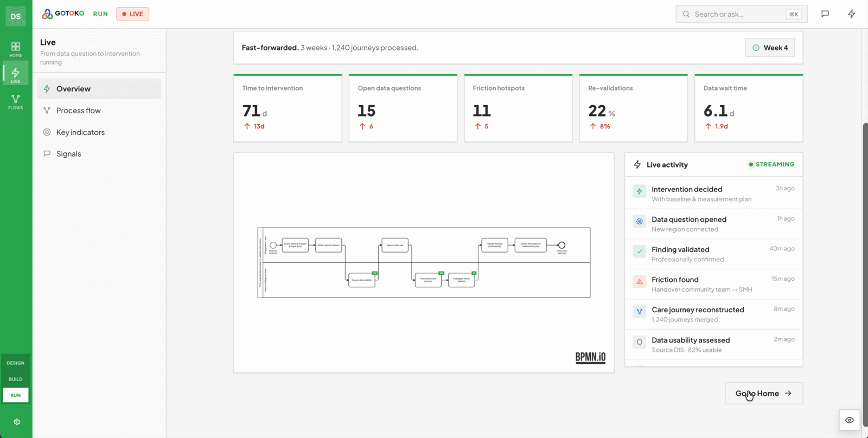The width and height of the screenshot is (868, 438).
Task: Click the bpmn.io logo in the diagram
Action: [590, 358]
